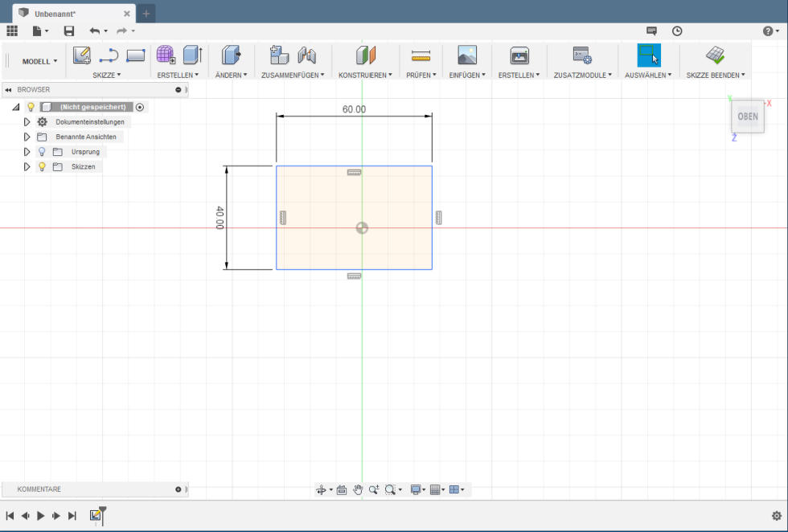Open the data panel grid icon

12,31
